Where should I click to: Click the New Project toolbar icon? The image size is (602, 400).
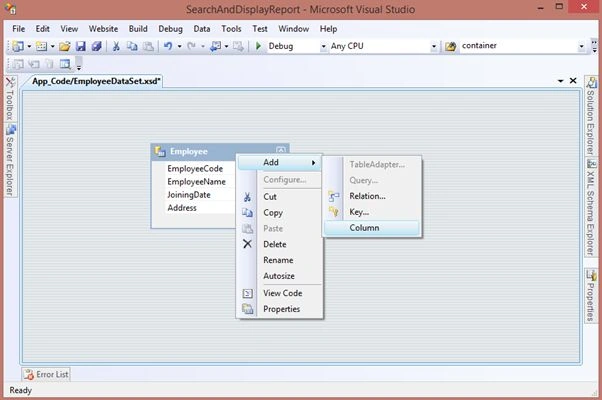click(x=18, y=46)
